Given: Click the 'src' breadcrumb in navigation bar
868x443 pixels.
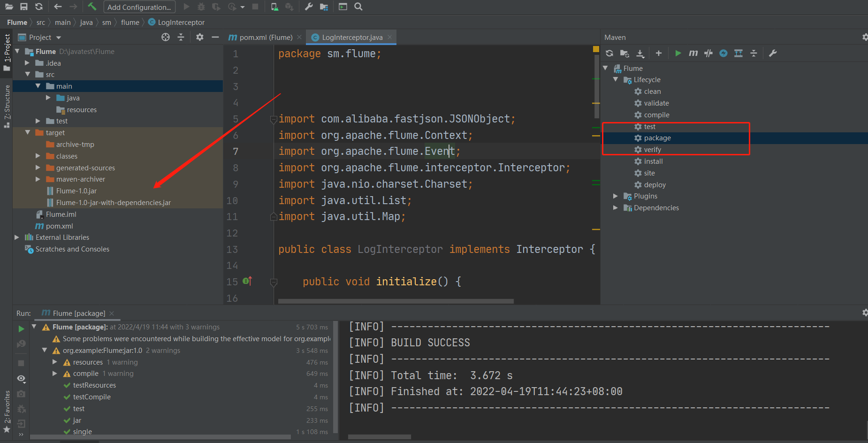Looking at the screenshot, I should pos(41,22).
